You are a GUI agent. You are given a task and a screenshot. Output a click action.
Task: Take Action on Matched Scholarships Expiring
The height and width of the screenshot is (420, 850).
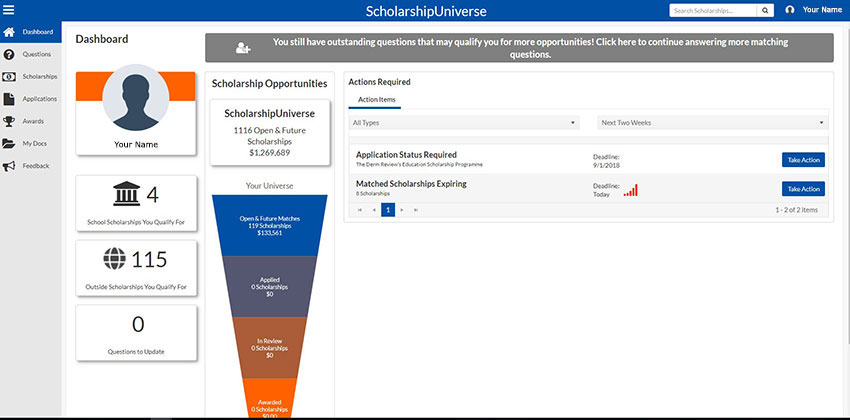pyautogui.click(x=803, y=189)
